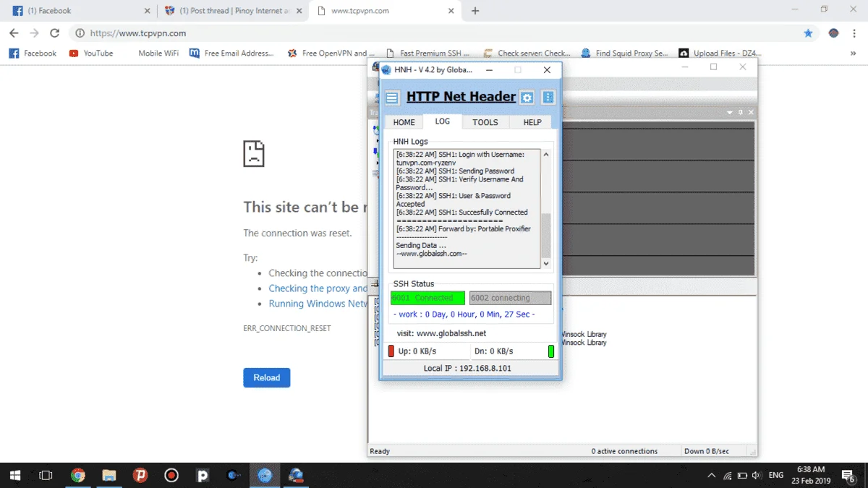Viewport: 868px width, 488px height.
Task: Click the bookmark star icon
Action: pos(808,33)
